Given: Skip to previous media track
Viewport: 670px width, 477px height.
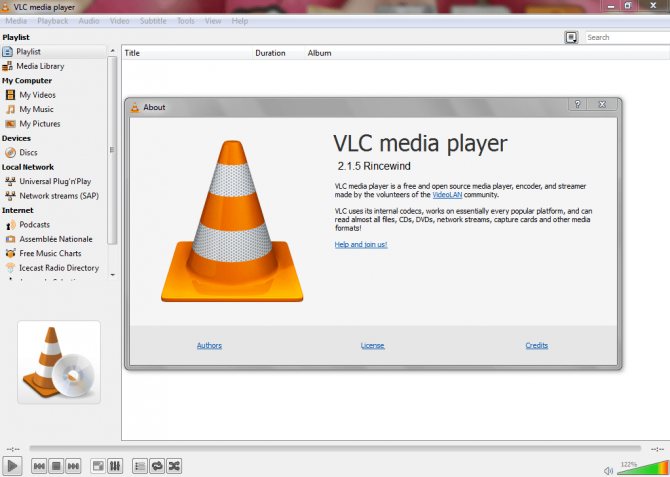Looking at the screenshot, I should pos(39,466).
